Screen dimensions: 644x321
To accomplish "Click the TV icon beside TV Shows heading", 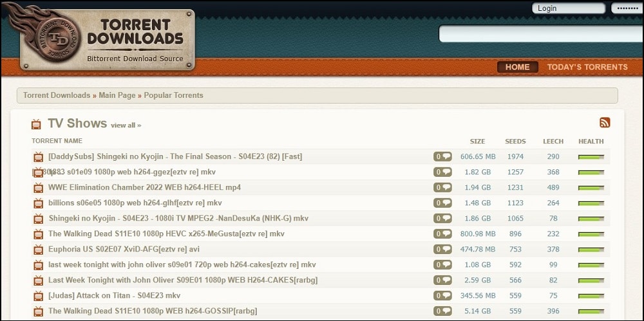I will pyautogui.click(x=36, y=124).
